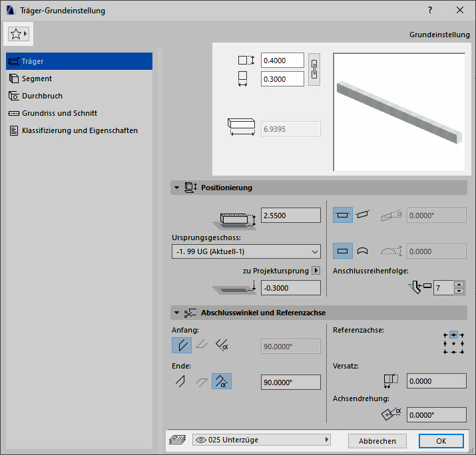Image resolution: width=476 pixels, height=455 pixels.
Task: Edit the beam width field 0.3000
Action: [282, 79]
